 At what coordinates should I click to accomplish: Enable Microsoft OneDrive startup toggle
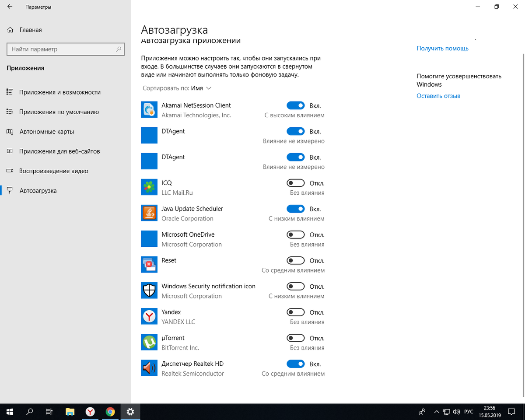pos(296,234)
